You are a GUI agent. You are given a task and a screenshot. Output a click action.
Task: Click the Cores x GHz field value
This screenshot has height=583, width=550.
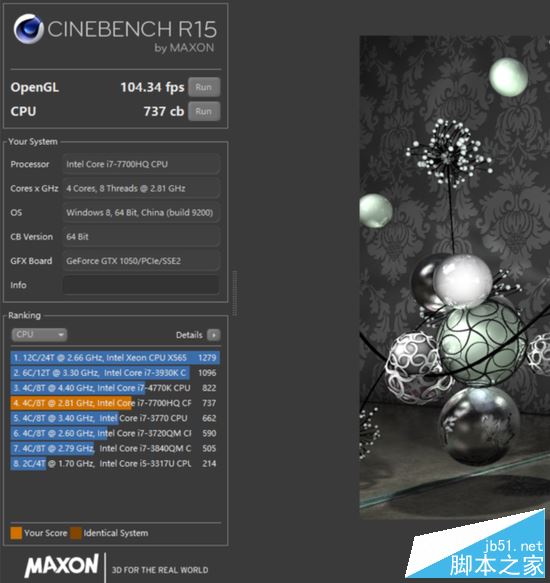[141, 189]
